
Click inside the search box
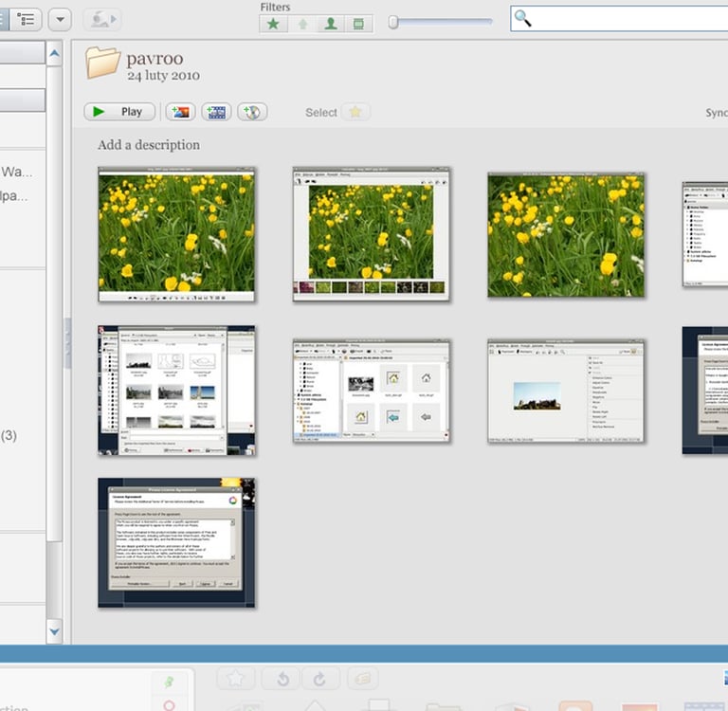coord(619,19)
